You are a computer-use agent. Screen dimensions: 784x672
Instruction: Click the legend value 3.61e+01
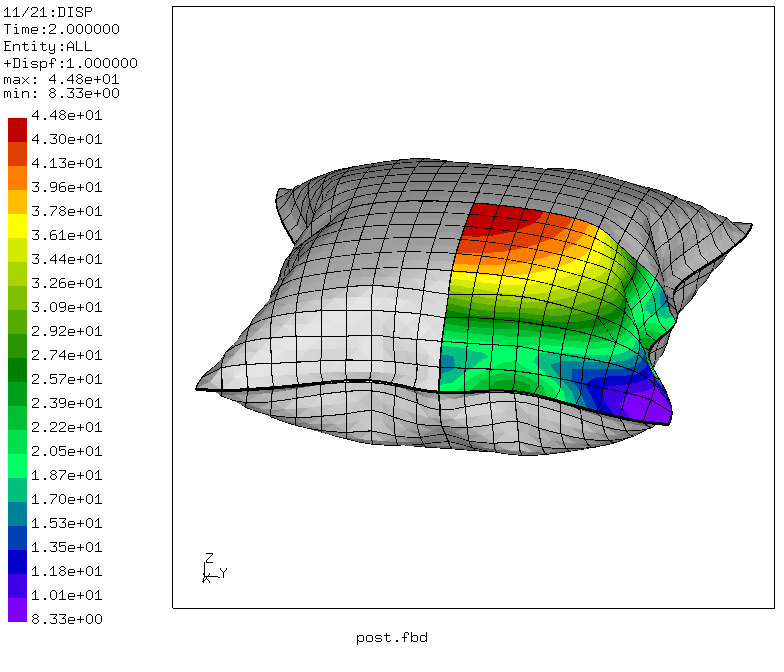click(66, 236)
